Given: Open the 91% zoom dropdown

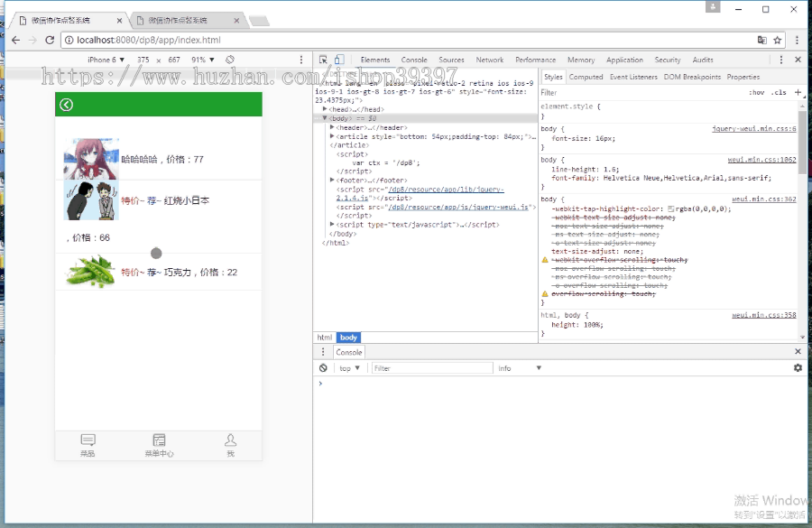Looking at the screenshot, I should coord(203,60).
